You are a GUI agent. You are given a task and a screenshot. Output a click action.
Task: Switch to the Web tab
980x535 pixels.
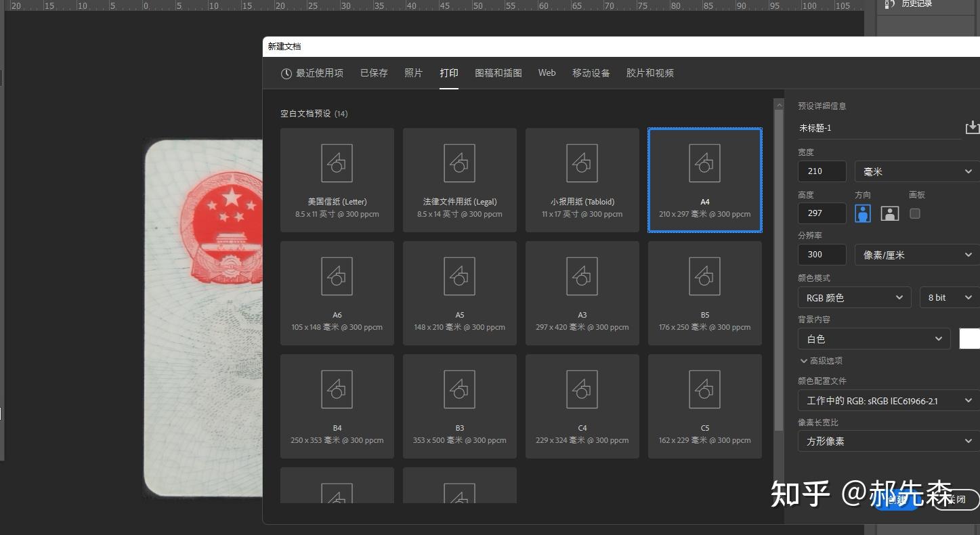click(x=547, y=72)
